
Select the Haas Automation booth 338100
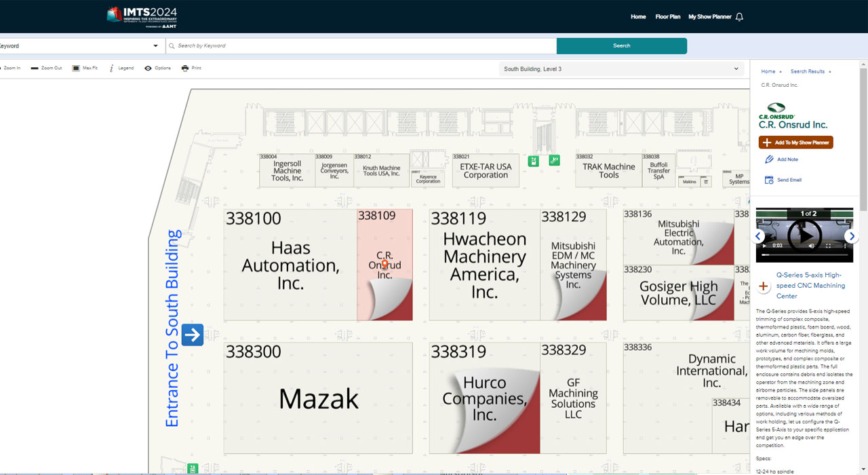point(290,265)
